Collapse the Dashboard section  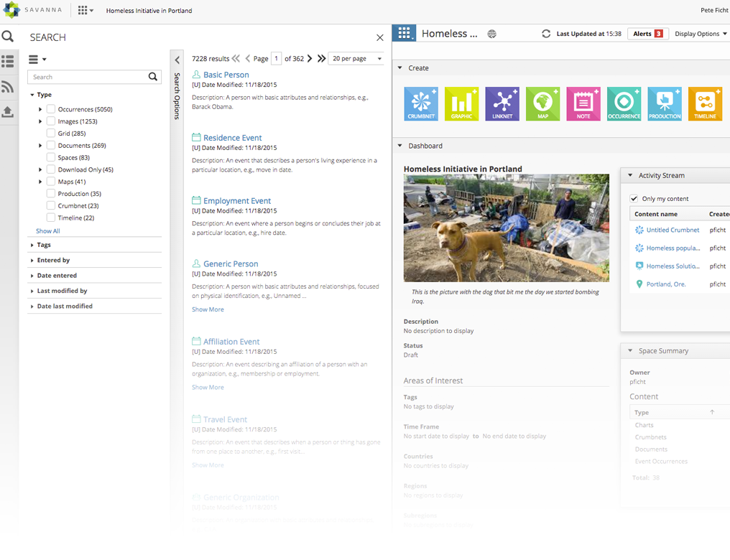coord(399,146)
